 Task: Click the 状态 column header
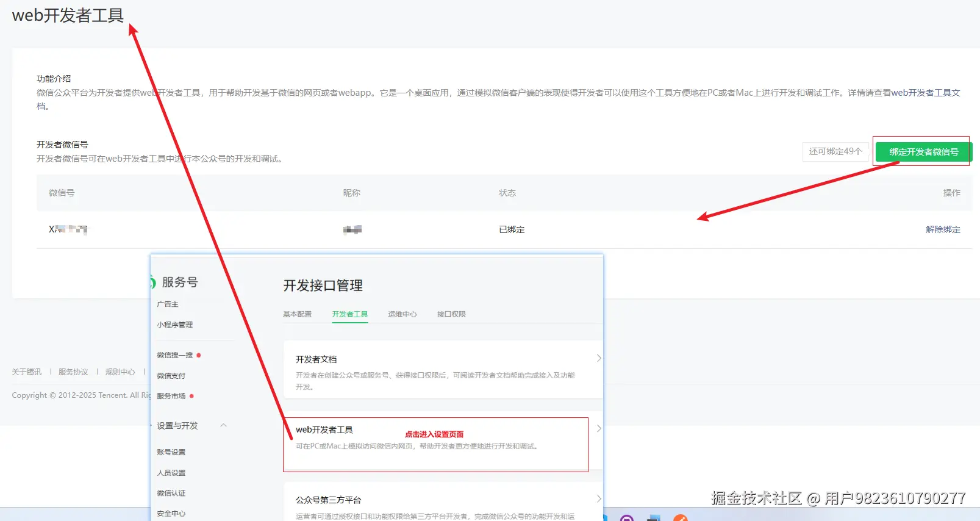point(507,193)
